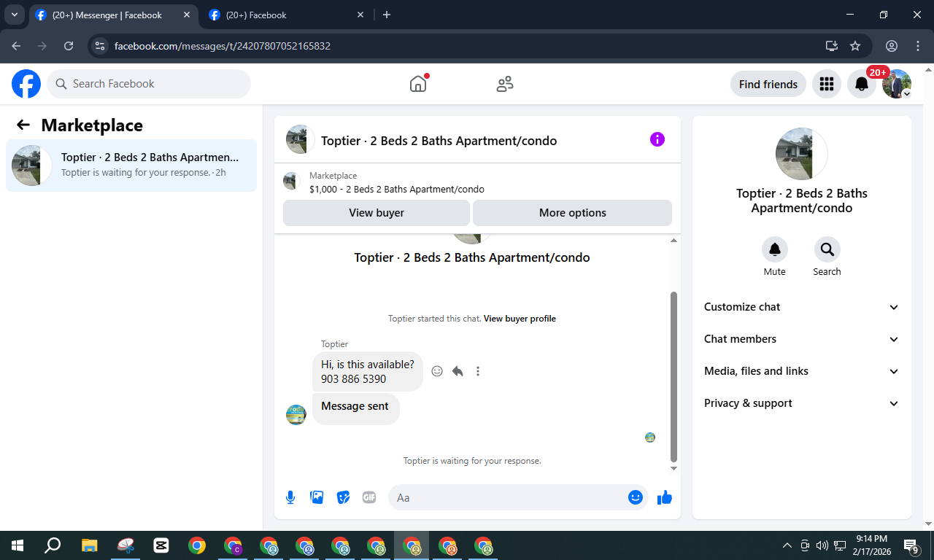Screen dimensions: 934x560
Task: Reload the page in browser toolbar
Action: [69, 46]
